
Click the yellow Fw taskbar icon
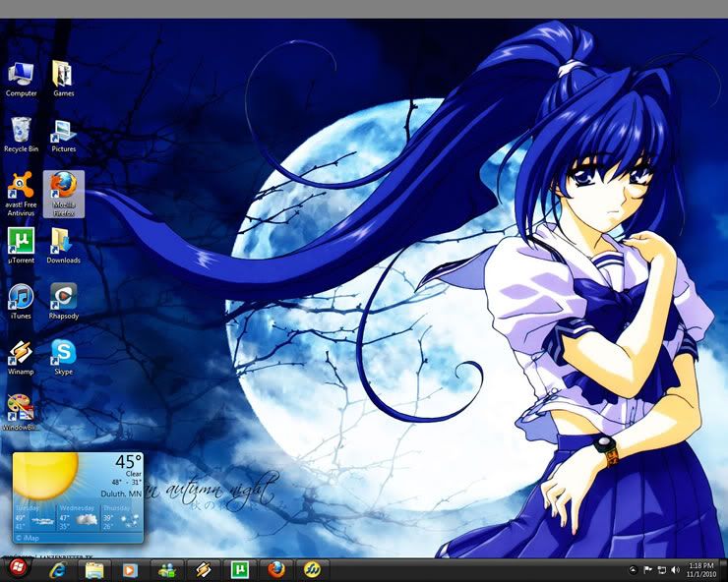click(x=312, y=569)
